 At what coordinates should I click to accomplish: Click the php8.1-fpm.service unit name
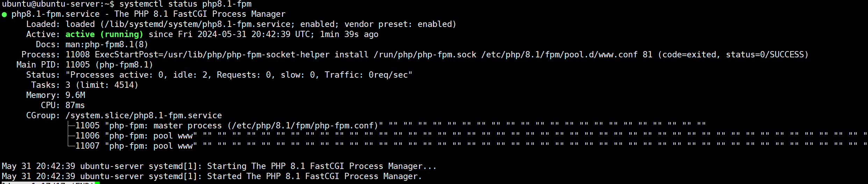point(56,14)
